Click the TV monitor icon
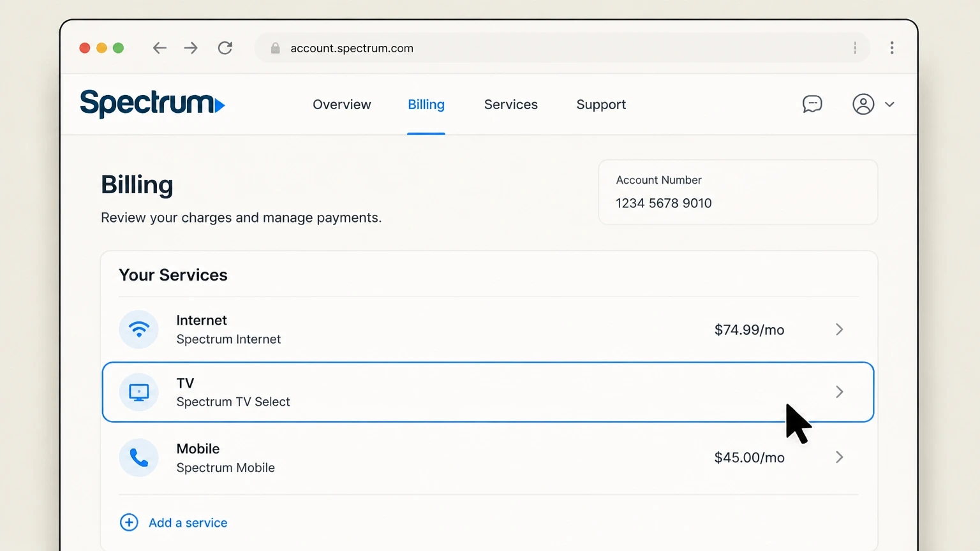The height and width of the screenshot is (551, 980). [139, 392]
